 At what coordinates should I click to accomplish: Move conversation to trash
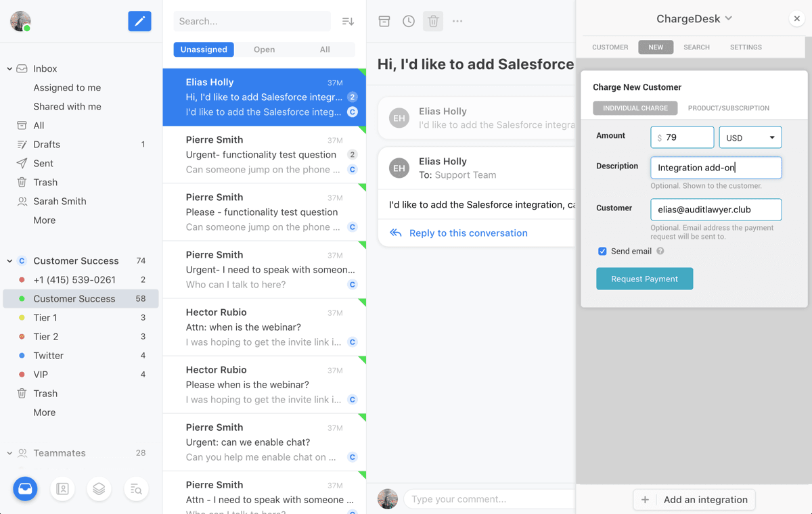pos(432,21)
